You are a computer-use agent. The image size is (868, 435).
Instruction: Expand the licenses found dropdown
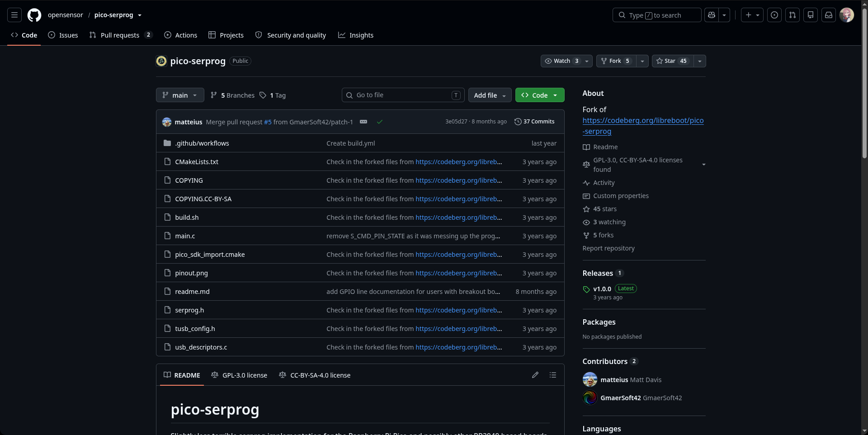click(x=644, y=165)
